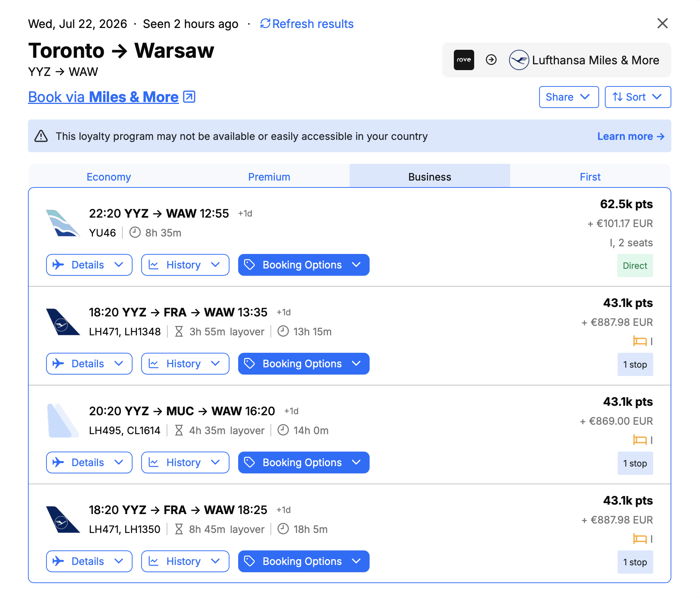Click Learn more in the loyalty notice
This screenshot has width=700, height=598.
click(x=631, y=136)
